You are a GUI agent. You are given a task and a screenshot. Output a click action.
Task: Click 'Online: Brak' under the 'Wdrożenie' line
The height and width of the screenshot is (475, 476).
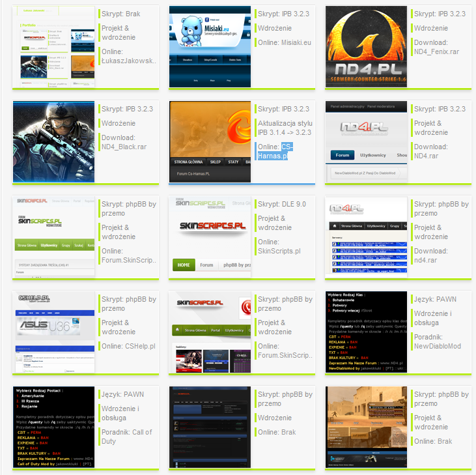(277, 432)
